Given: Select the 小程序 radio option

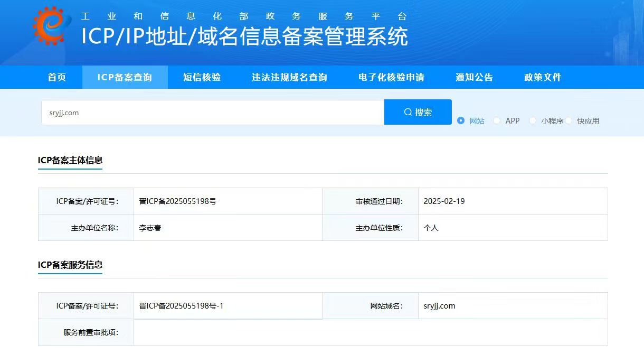Looking at the screenshot, I should [533, 120].
